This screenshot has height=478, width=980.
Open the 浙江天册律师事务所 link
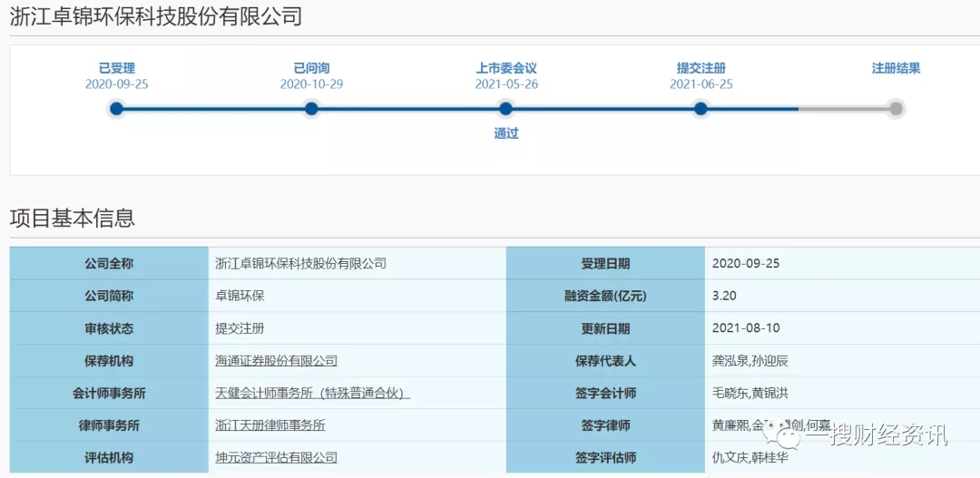[x=269, y=425]
